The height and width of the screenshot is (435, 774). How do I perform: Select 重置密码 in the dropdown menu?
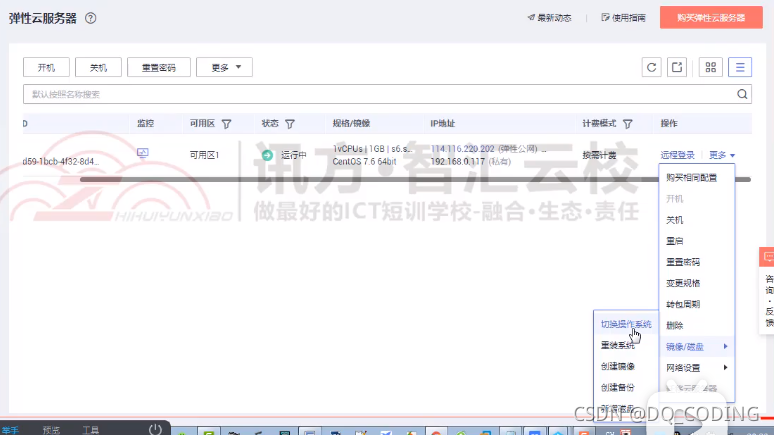[x=683, y=262]
